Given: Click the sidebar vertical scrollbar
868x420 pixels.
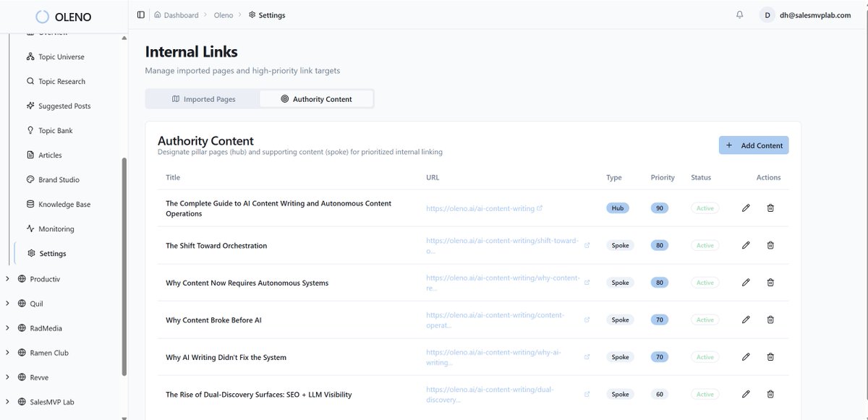Looking at the screenshot, I should click(x=124, y=266).
